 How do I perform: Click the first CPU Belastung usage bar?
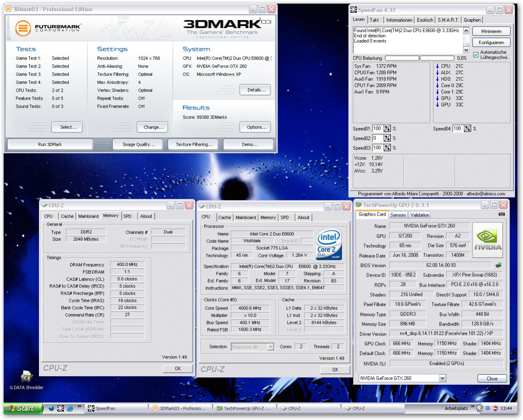(x=402, y=58)
